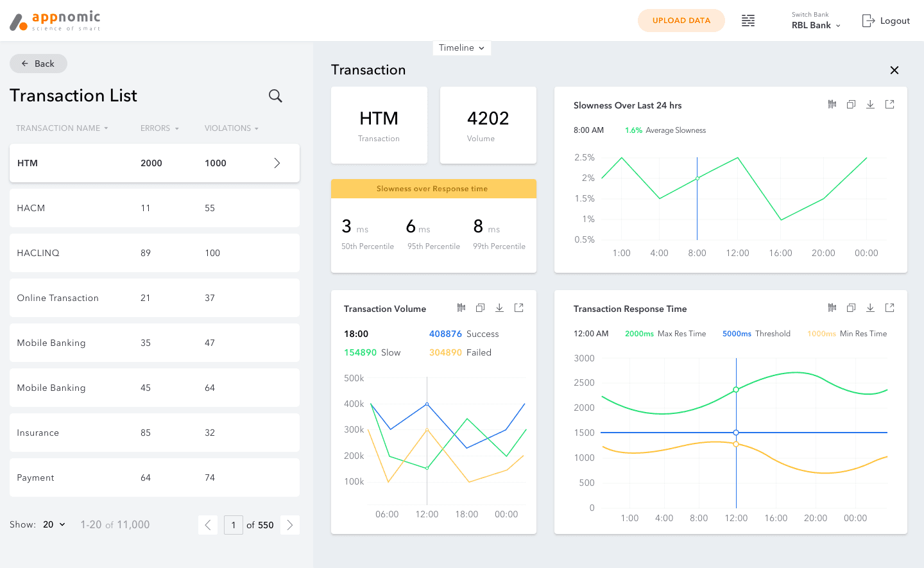Click the 1-20 of 11,000 count label

pyautogui.click(x=115, y=524)
